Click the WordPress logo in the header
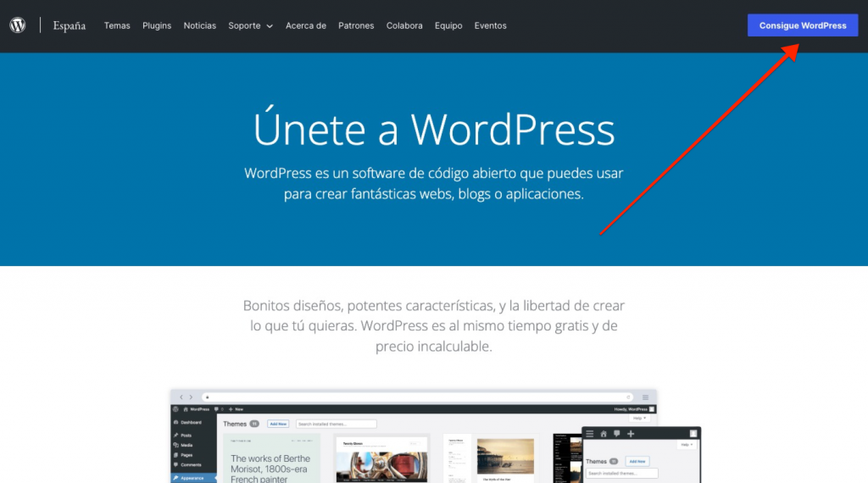This screenshot has width=868, height=483. tap(18, 25)
